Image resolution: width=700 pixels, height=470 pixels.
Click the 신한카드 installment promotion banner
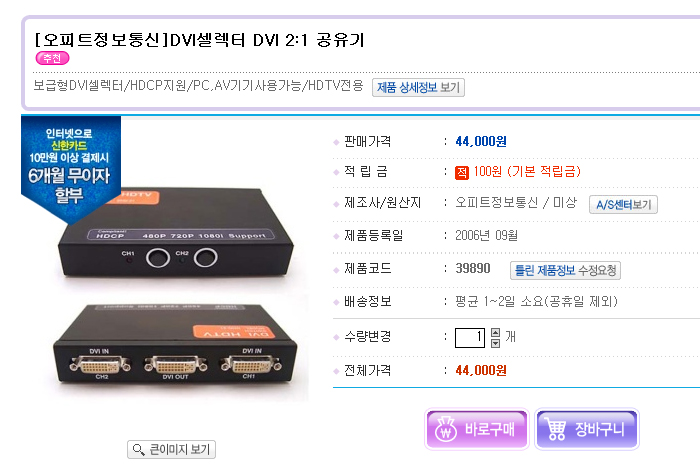point(71,167)
